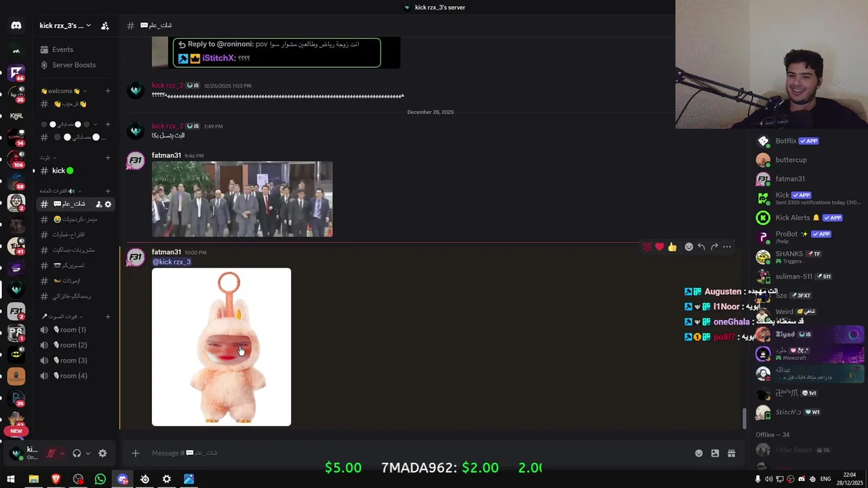The height and width of the screenshot is (488, 868).
Task: Open audio output options arrow beside headphones
Action: point(87,453)
